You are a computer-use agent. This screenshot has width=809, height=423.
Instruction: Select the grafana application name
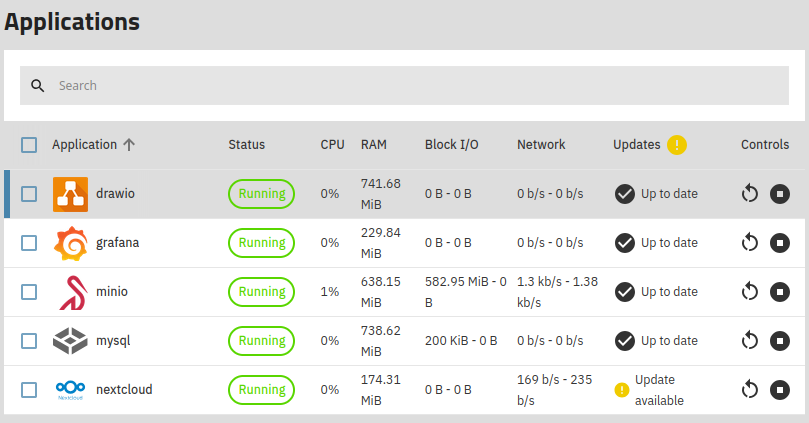click(118, 243)
